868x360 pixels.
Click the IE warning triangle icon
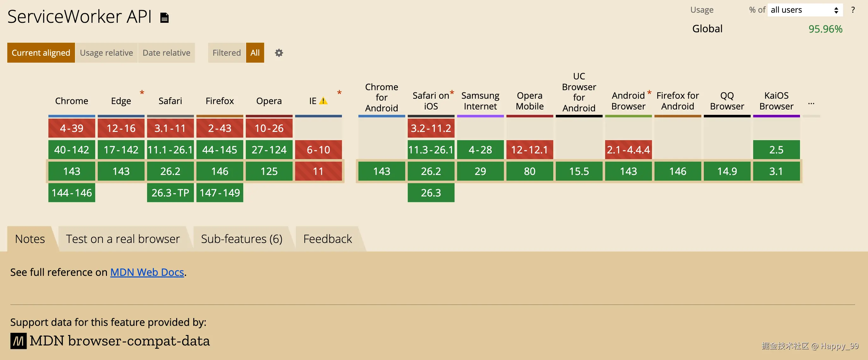click(323, 101)
